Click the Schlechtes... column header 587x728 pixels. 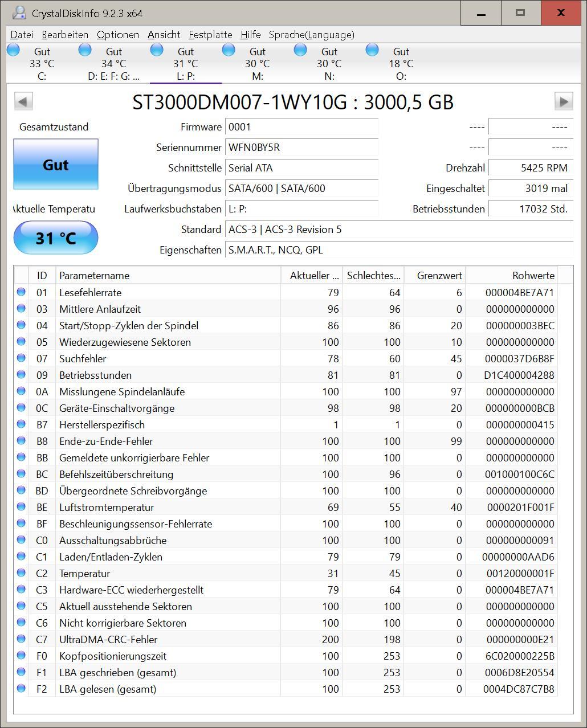pyautogui.click(x=373, y=275)
